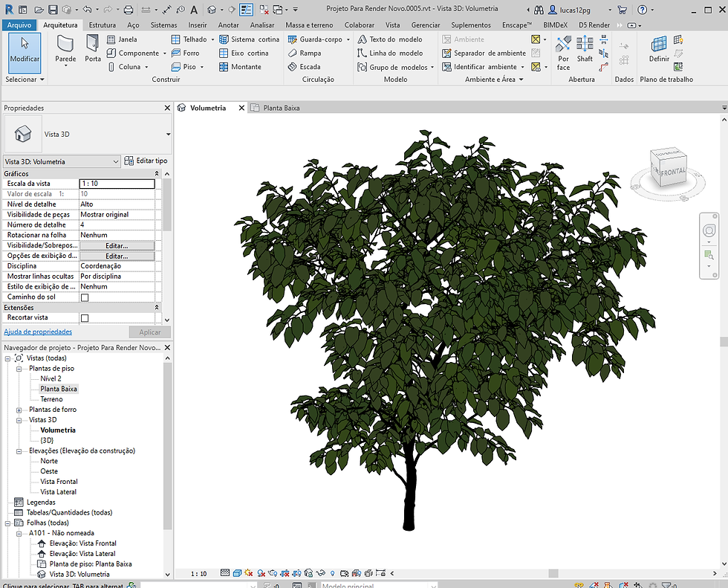Open the Massa e terreno ribbon tab
Viewport: 728px width, 588px height.
click(x=309, y=25)
